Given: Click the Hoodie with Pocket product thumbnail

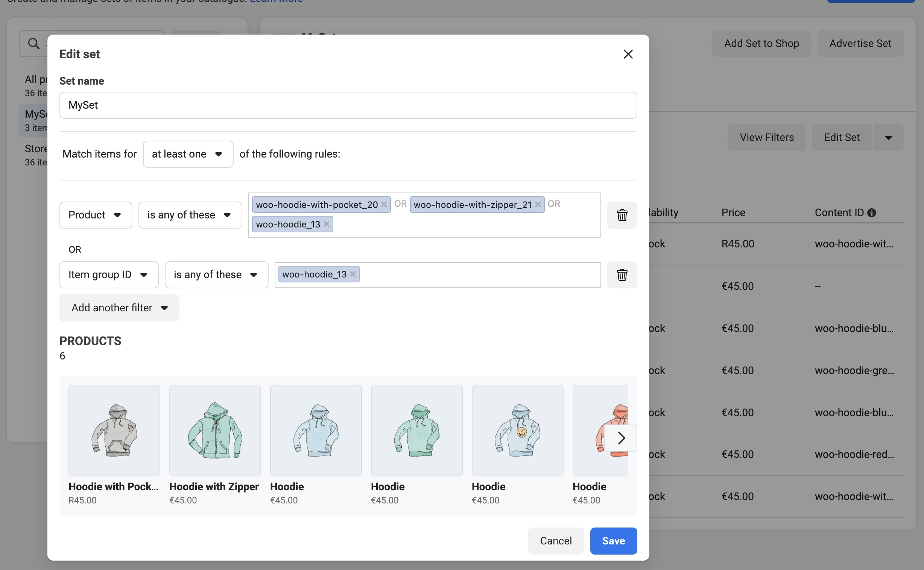Looking at the screenshot, I should [x=114, y=430].
